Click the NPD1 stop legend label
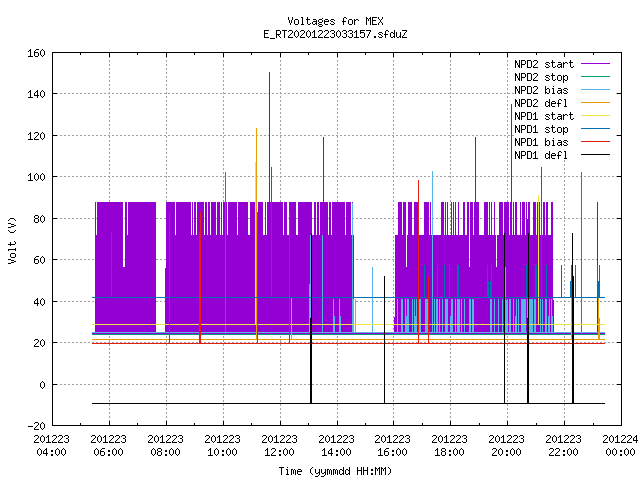Screen dimensions: 640x480 541,129
